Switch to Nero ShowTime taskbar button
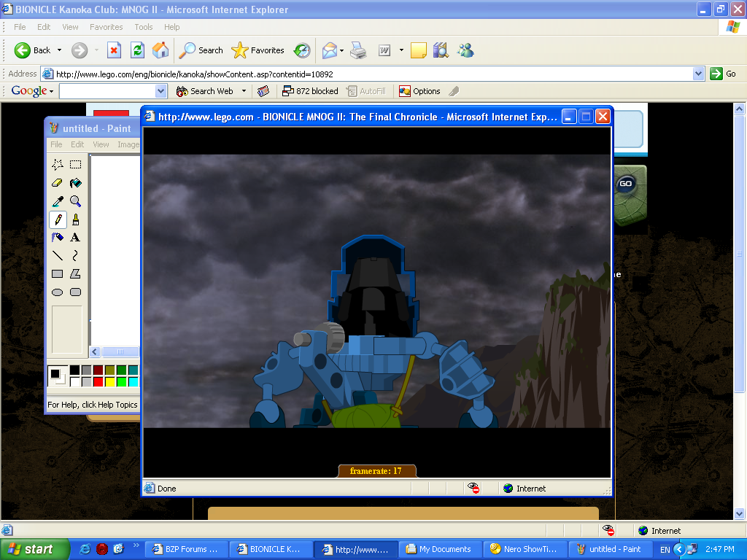Screen dimensions: 747x560 coord(525,549)
